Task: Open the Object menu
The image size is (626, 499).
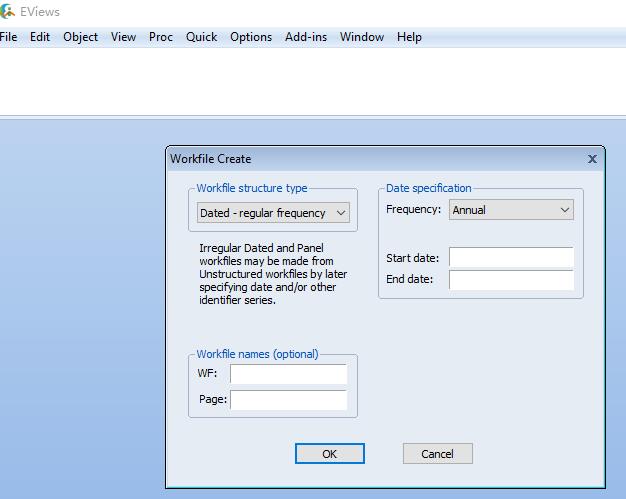Action: [80, 37]
